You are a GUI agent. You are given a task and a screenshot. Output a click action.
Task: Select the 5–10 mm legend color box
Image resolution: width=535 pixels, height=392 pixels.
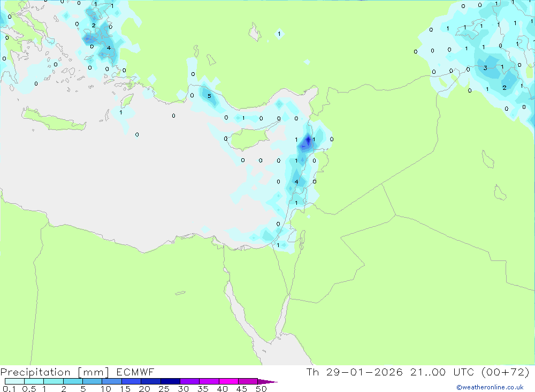[x=93, y=381]
